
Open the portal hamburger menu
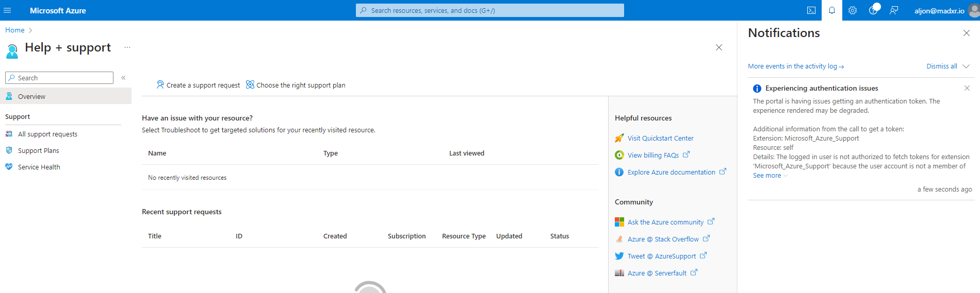pos(7,10)
